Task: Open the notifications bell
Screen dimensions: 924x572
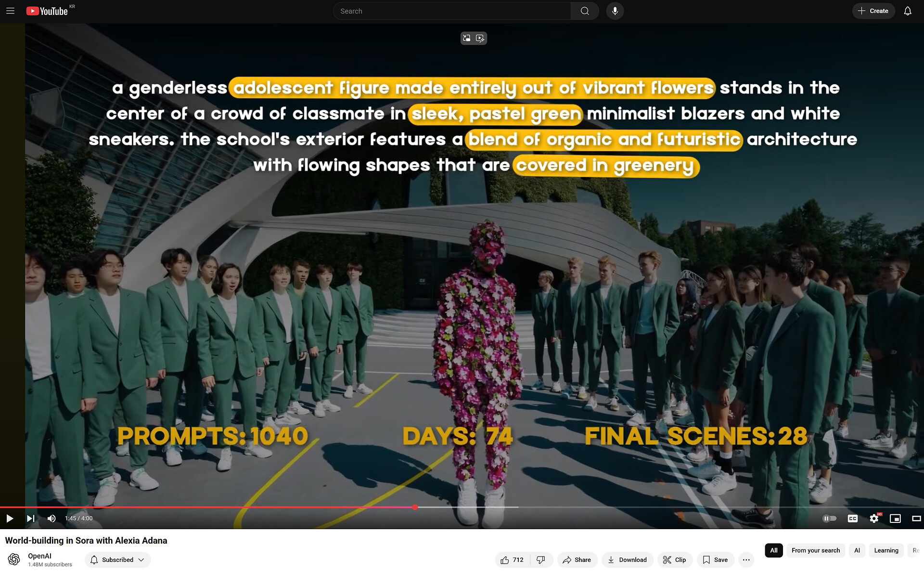Action: (907, 11)
